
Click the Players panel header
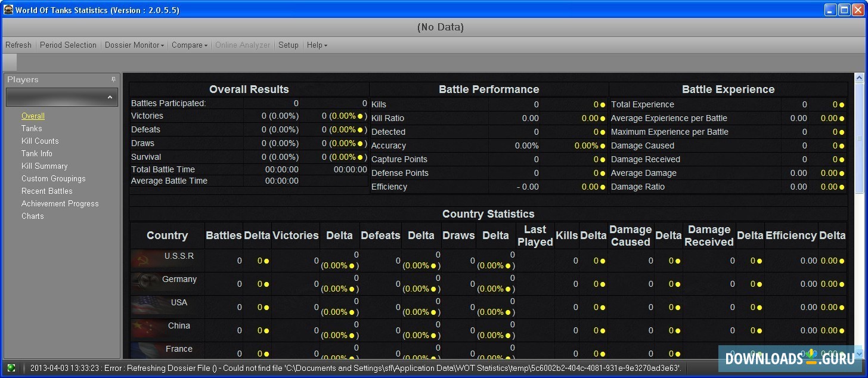[61, 79]
